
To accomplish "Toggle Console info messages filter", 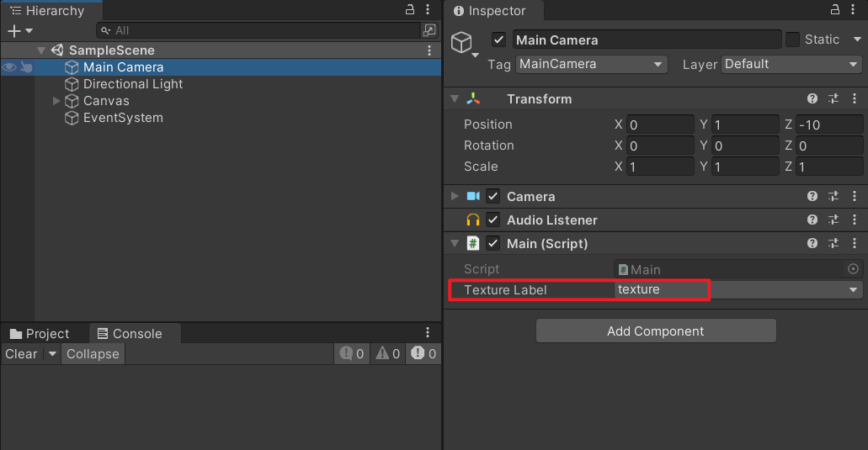I will (352, 354).
